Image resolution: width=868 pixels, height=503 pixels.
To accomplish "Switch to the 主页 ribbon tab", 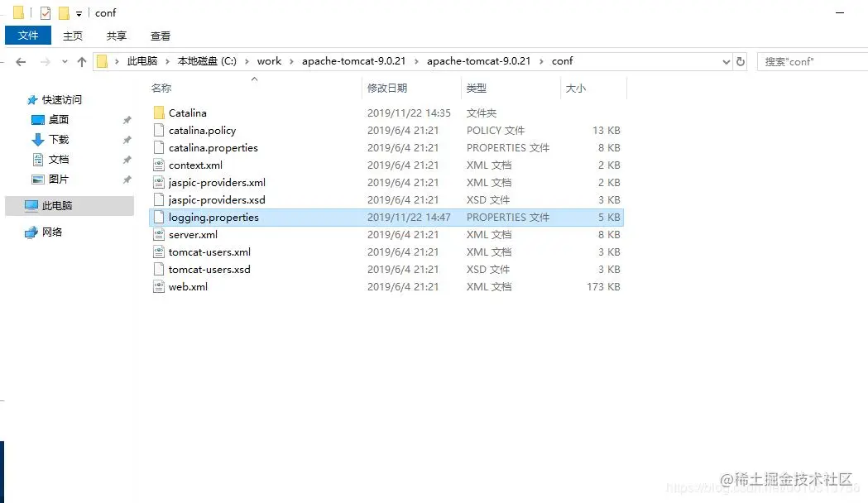I will coord(73,36).
